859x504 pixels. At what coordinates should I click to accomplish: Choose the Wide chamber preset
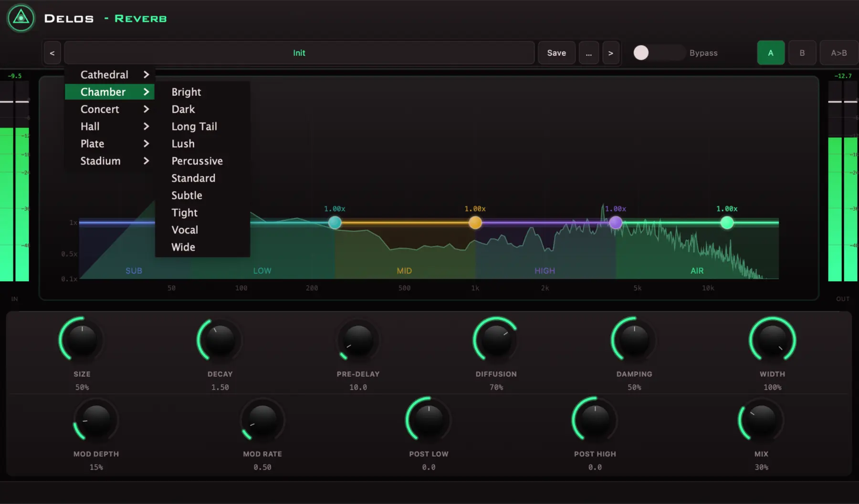[203, 247]
